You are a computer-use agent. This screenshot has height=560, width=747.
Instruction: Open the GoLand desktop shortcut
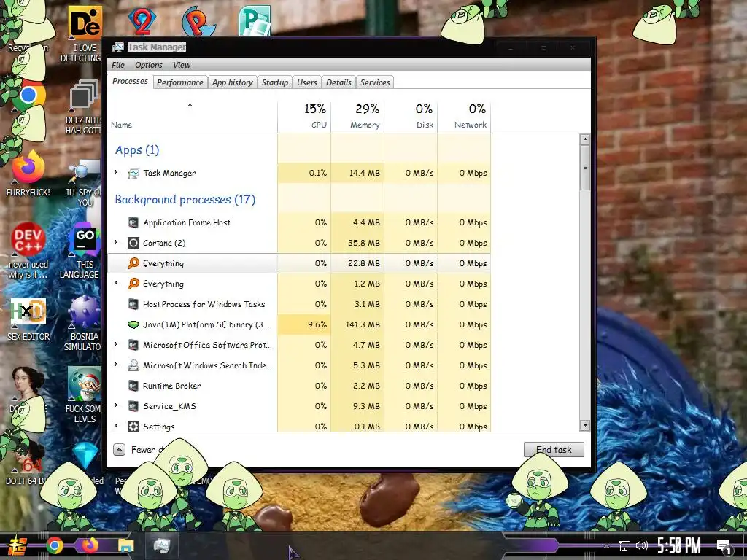[x=85, y=239]
